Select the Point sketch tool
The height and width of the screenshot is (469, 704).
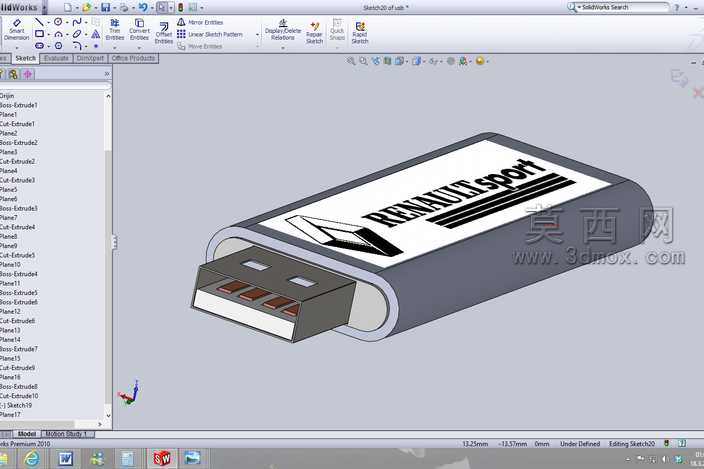click(x=96, y=46)
